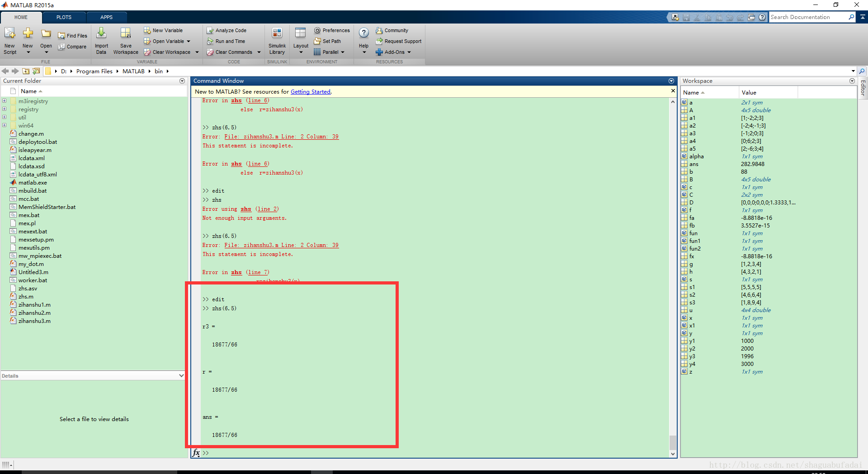Open Command Window actions menu
The width and height of the screenshot is (868, 474).
point(671,81)
